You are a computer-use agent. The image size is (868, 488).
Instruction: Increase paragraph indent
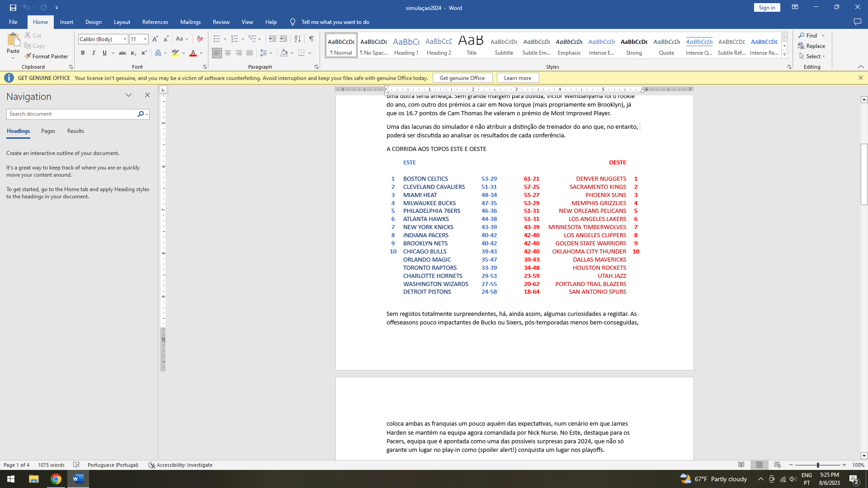coord(283,39)
